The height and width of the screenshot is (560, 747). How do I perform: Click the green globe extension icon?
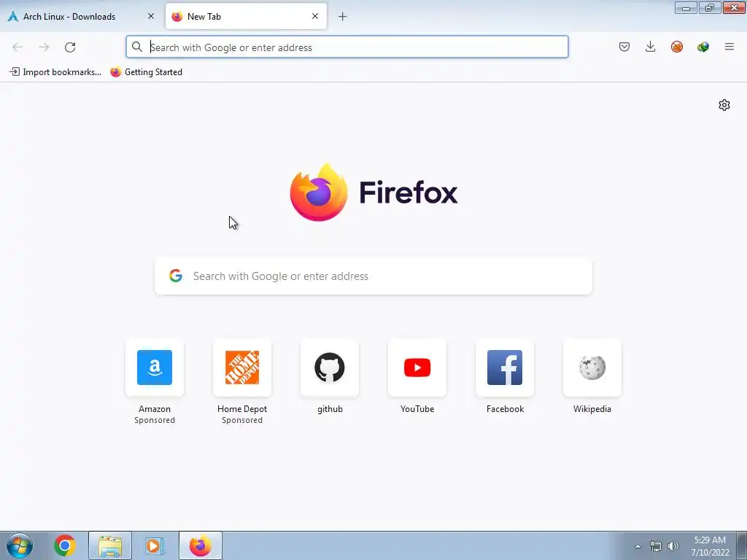click(x=703, y=47)
